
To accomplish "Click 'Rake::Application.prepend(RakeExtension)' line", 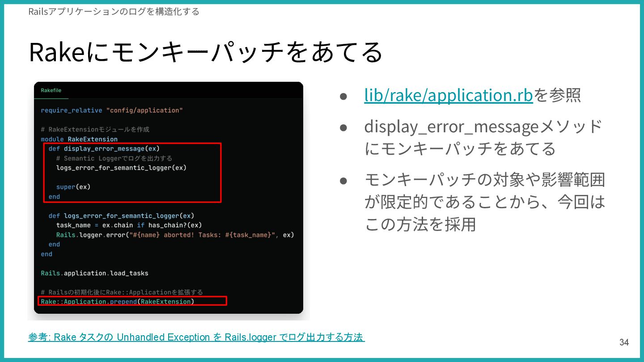I will coord(118,302).
